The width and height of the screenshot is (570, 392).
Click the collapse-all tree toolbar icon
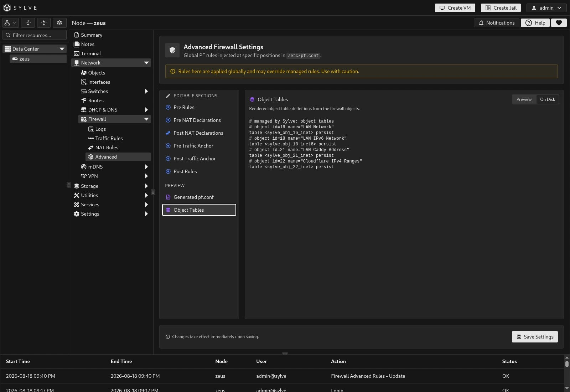coord(44,23)
